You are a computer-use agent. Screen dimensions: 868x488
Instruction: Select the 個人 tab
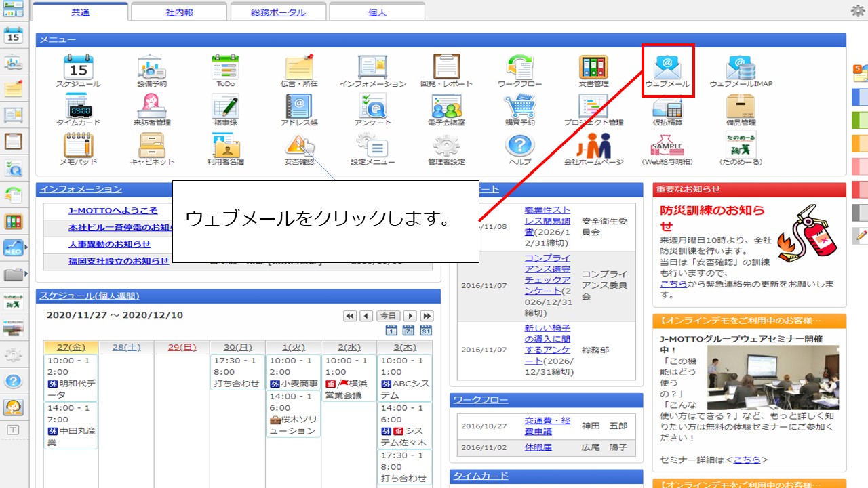point(377,12)
